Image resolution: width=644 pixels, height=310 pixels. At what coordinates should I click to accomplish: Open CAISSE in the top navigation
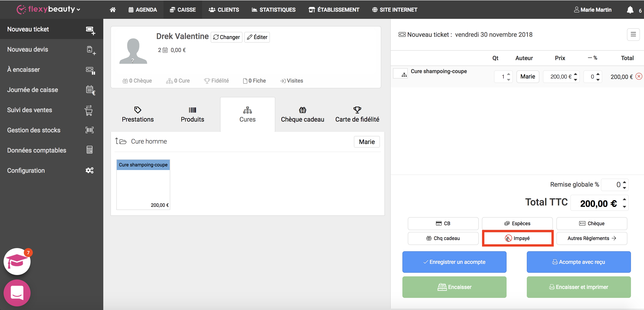[x=183, y=10]
